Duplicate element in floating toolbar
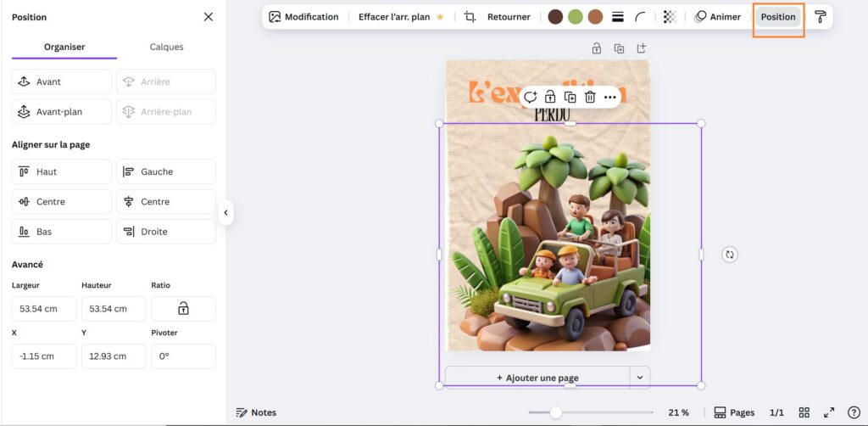Image resolution: width=868 pixels, height=426 pixels. coord(570,98)
